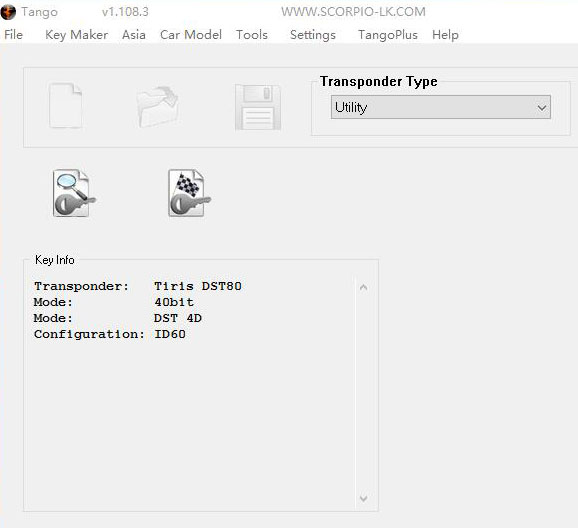Click the Tango app logo icon

pyautogui.click(x=8, y=12)
